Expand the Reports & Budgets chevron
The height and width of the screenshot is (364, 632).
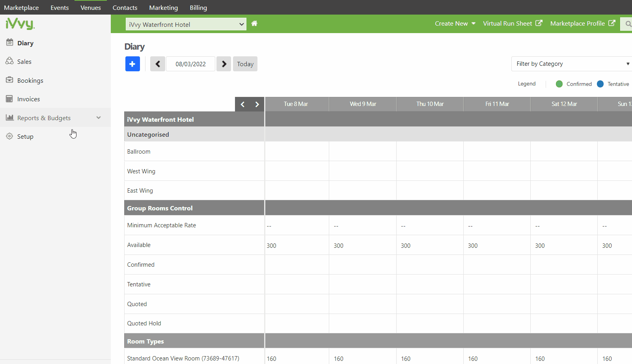tap(98, 117)
